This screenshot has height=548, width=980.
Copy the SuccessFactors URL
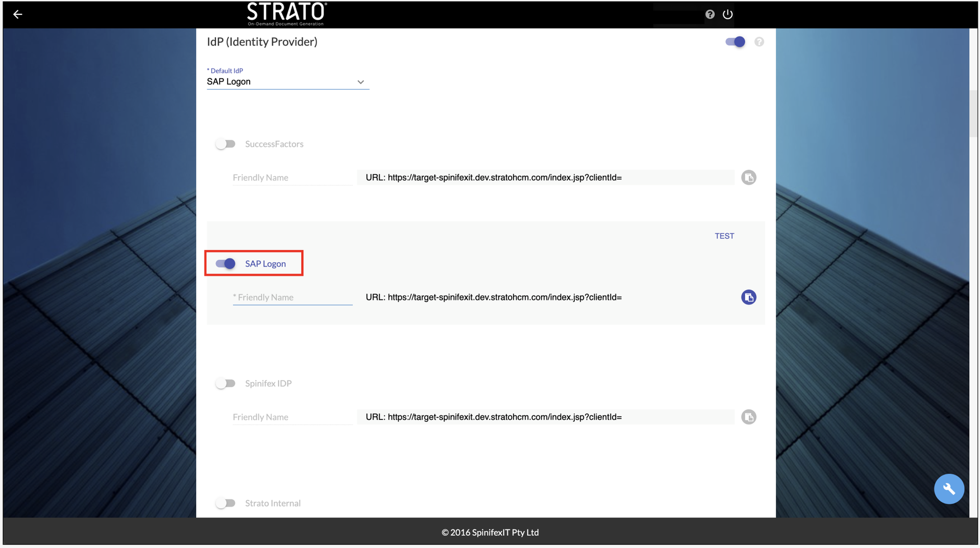[x=748, y=178]
